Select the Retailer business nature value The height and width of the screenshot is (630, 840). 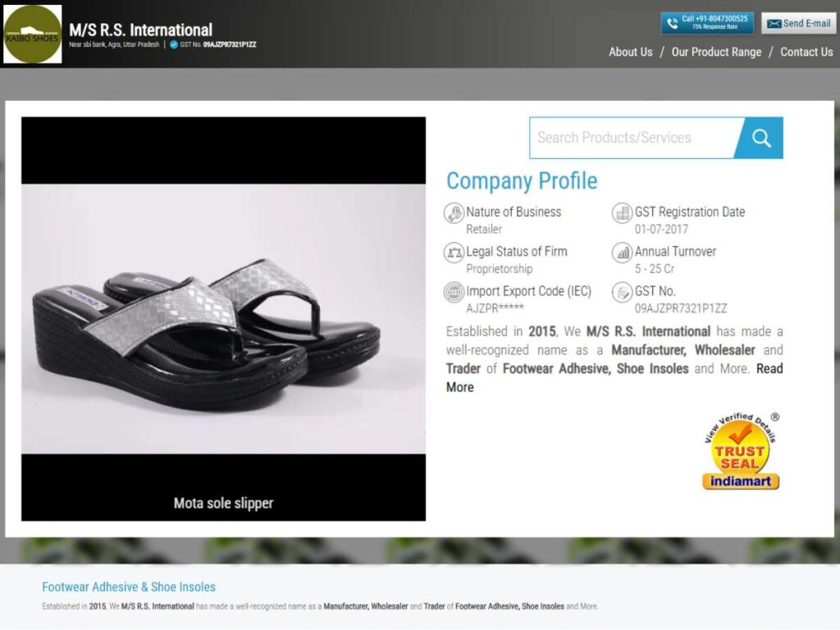(x=484, y=230)
